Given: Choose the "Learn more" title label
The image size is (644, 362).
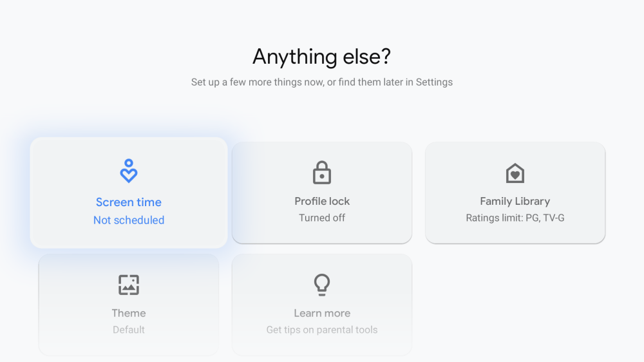Looking at the screenshot, I should click(x=322, y=313).
